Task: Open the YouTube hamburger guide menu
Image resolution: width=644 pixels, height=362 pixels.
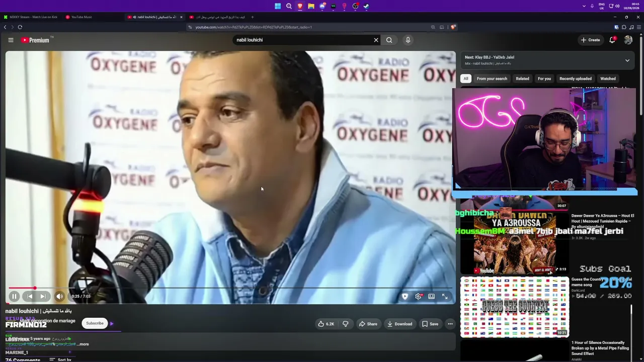Action: (11, 40)
